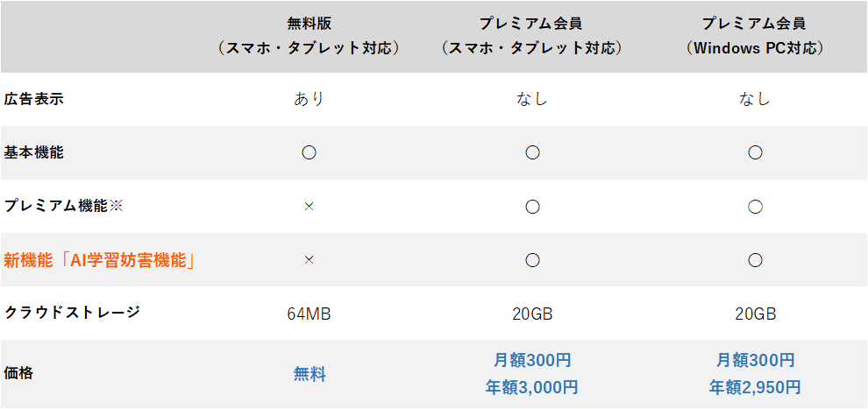868x409 pixels.
Task: Click the cross for プレミアム機能 under 無料版
Action: click(309, 207)
